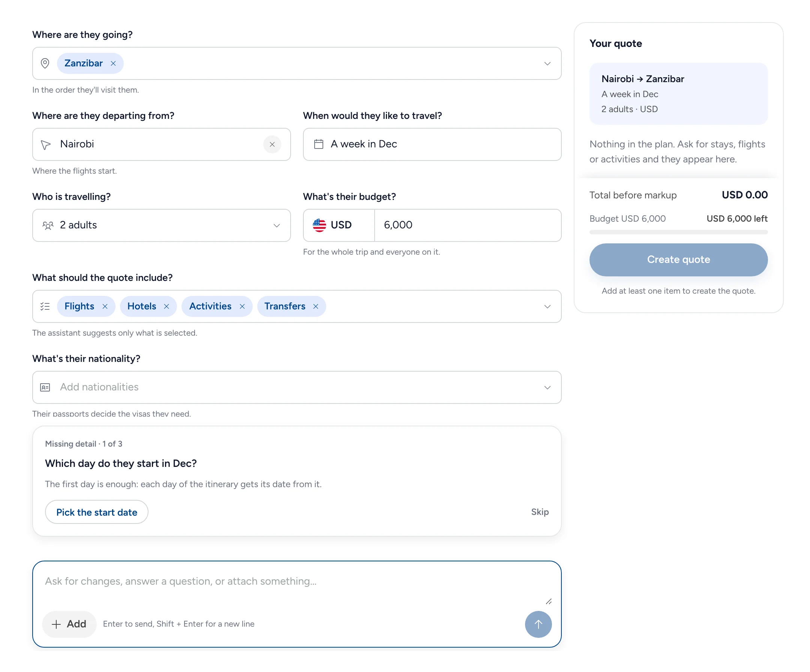Expand the destinations dropdown chevron
Image resolution: width=810 pixels, height=672 pixels.
point(547,63)
